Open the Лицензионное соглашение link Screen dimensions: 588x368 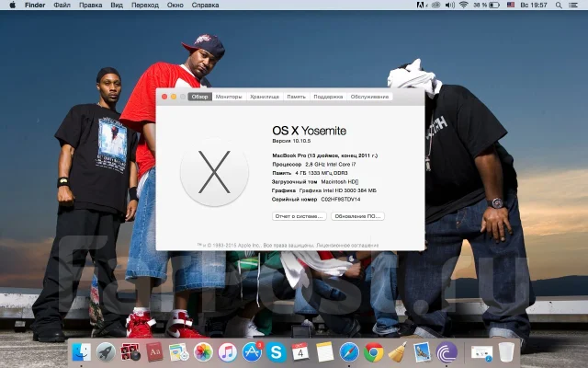point(347,246)
